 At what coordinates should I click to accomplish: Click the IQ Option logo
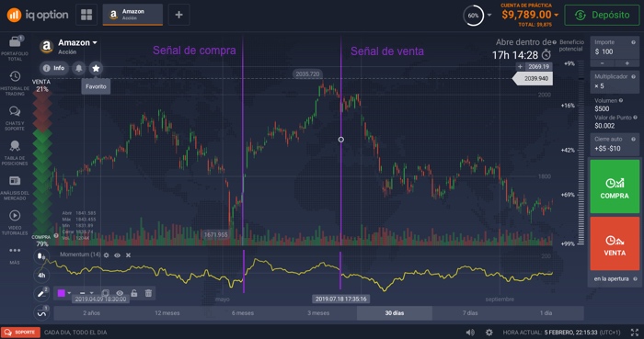[x=38, y=15]
